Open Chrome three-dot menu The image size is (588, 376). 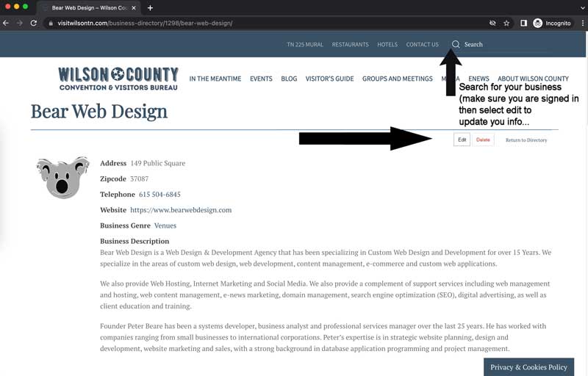pos(582,23)
